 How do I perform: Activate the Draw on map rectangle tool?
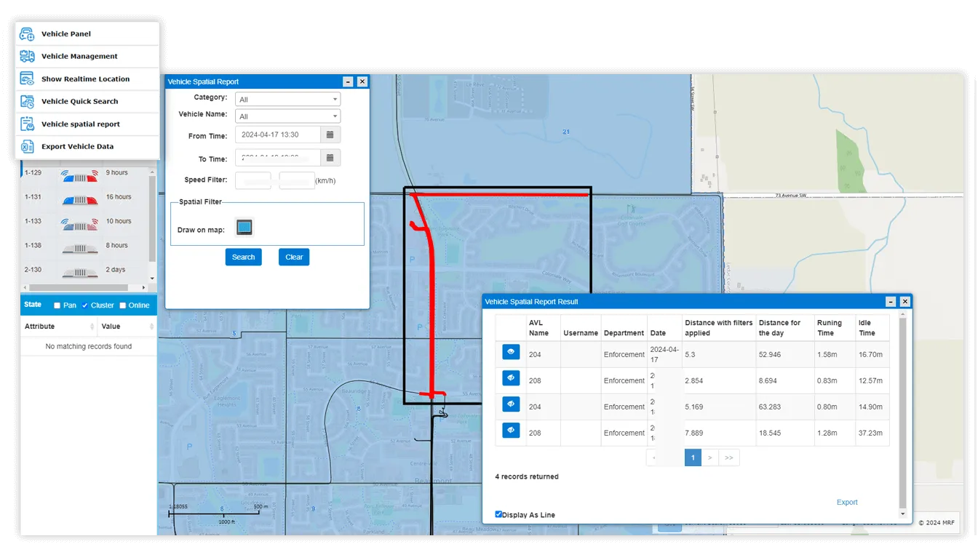(x=244, y=228)
